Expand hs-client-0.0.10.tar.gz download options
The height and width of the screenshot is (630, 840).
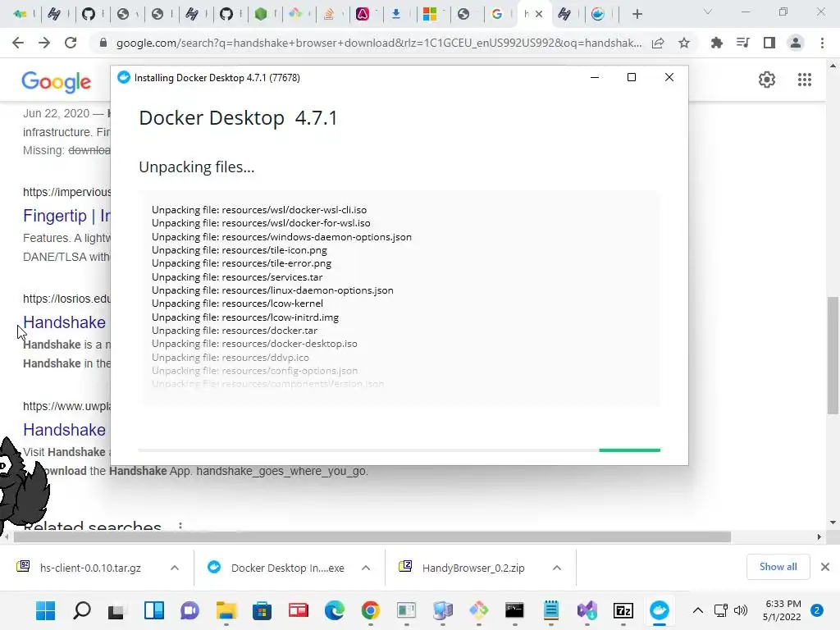pos(175,568)
